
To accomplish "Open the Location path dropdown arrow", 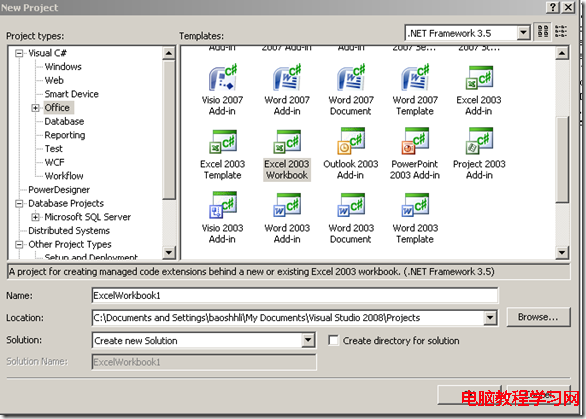I will (x=490, y=318).
